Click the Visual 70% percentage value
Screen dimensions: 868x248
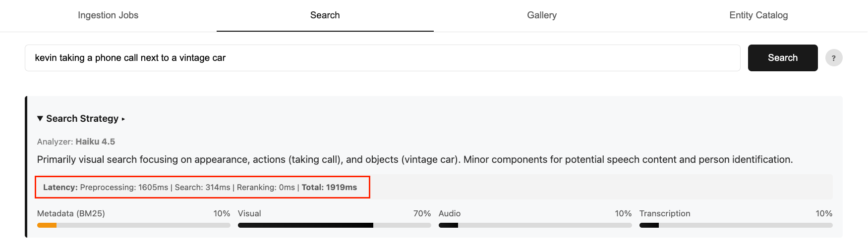coord(422,213)
